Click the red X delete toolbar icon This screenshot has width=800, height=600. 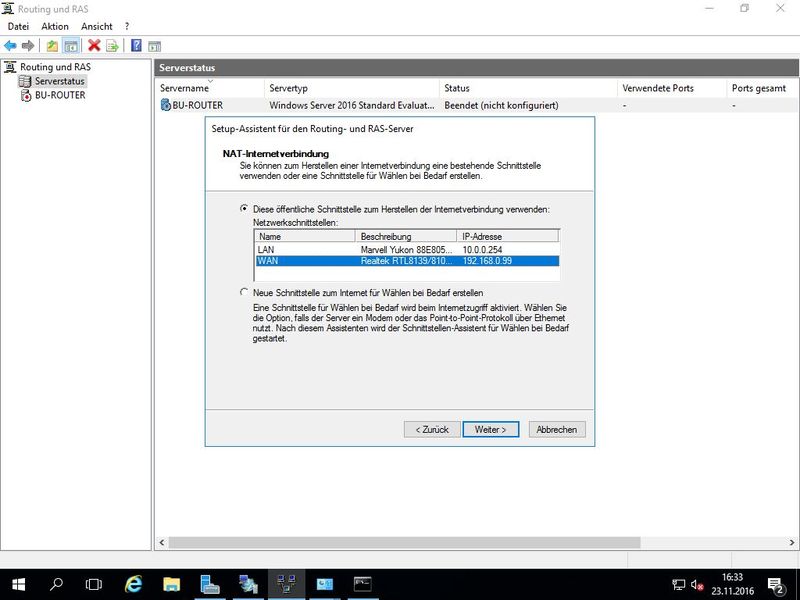94,45
